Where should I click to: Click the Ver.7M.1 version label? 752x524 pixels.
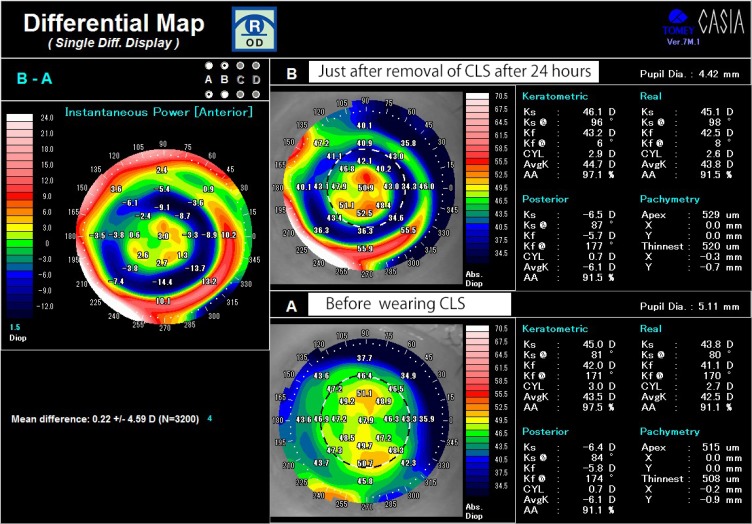[x=683, y=42]
